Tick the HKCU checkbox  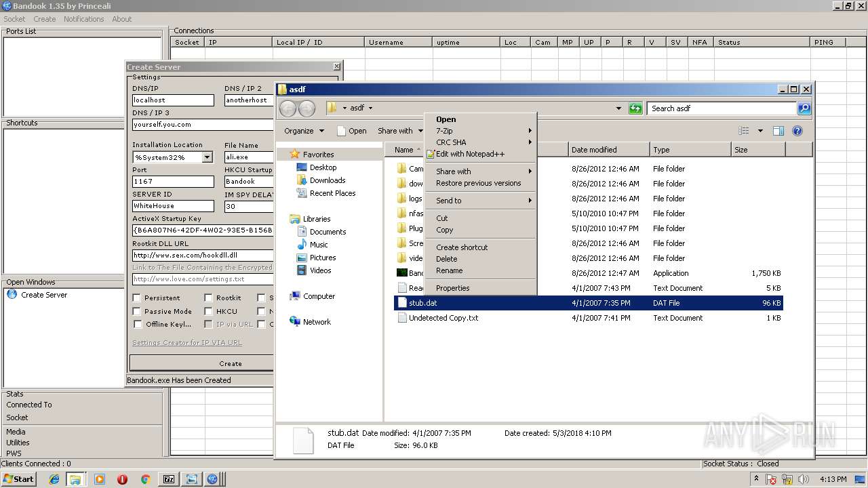(x=208, y=311)
